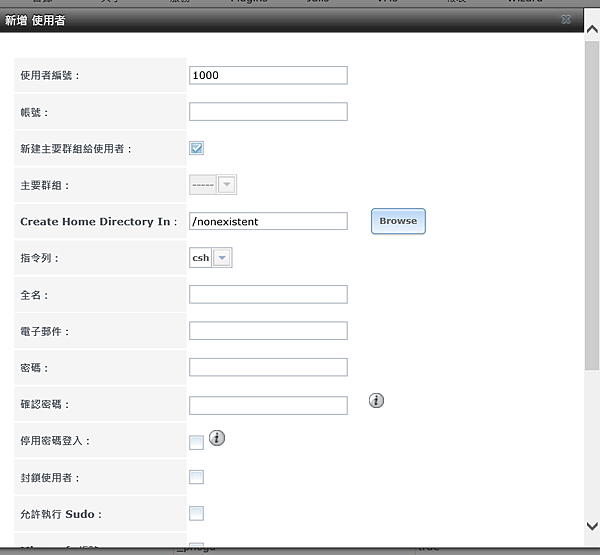Screen dimensions: 600x555
Task: Click the scroll up arrow of dialog scrollbar
Action: (x=592, y=29)
